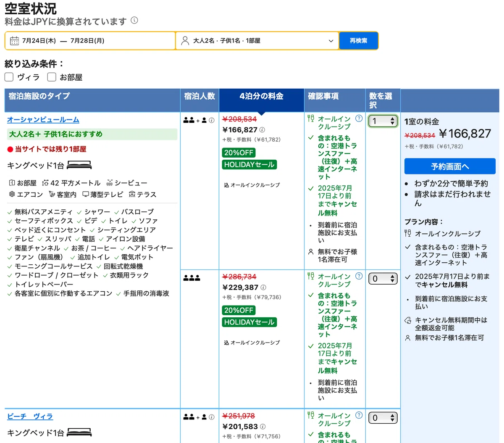Open the オーシャンビュールーム link
The height and width of the screenshot is (443, 504).
[43, 120]
